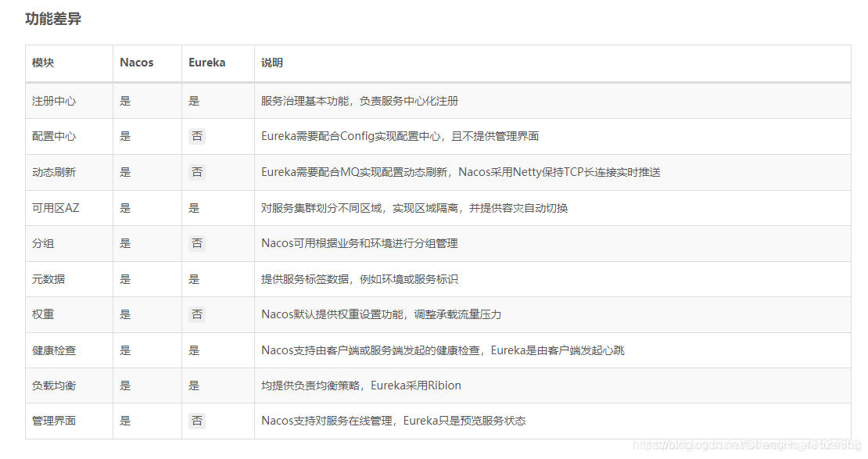This screenshot has height=459, width=868.
Task: Click Nacos 是 value in 管理界面 row
Action: tap(125, 421)
